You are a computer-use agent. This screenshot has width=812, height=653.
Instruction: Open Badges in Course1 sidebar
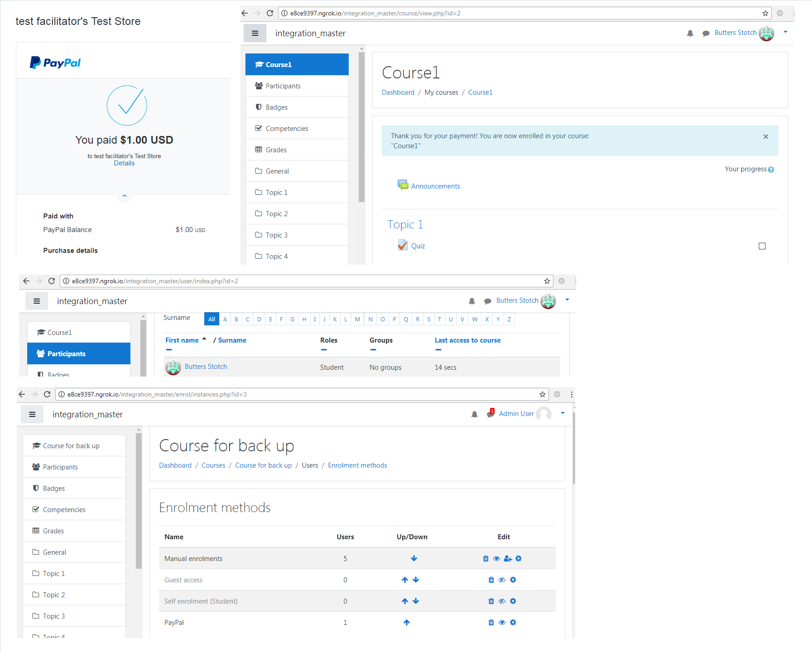coord(297,107)
